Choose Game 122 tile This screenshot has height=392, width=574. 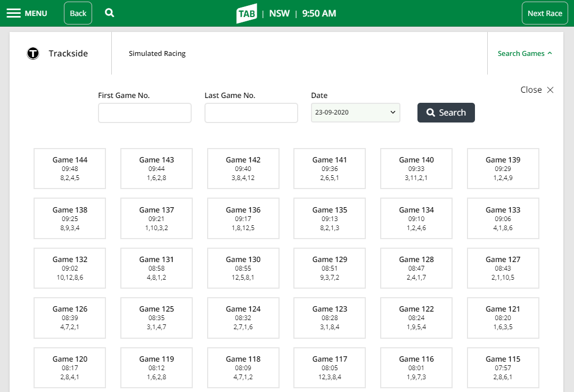click(416, 318)
